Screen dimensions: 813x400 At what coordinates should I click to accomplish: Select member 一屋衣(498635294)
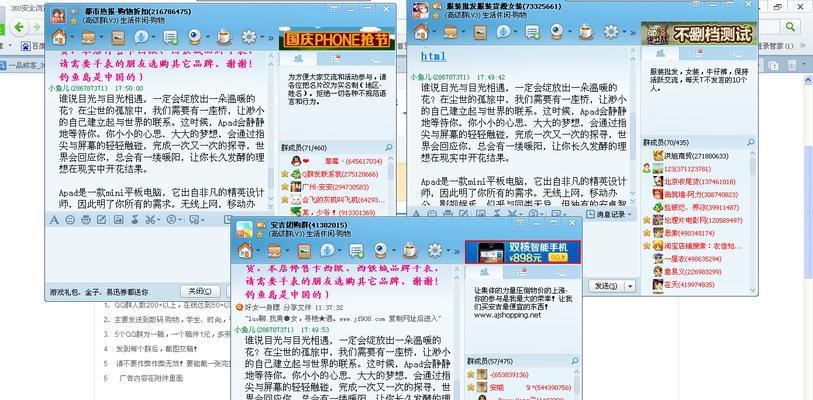pos(687,258)
